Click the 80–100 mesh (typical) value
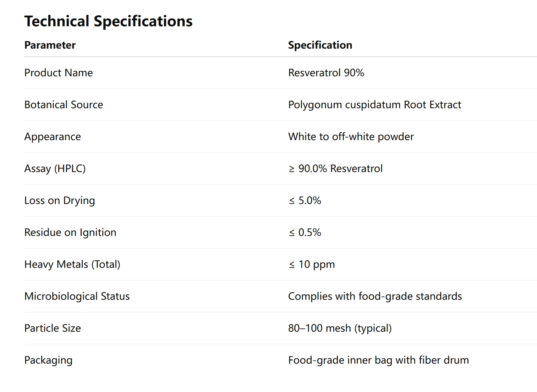537x392 pixels. click(x=340, y=328)
